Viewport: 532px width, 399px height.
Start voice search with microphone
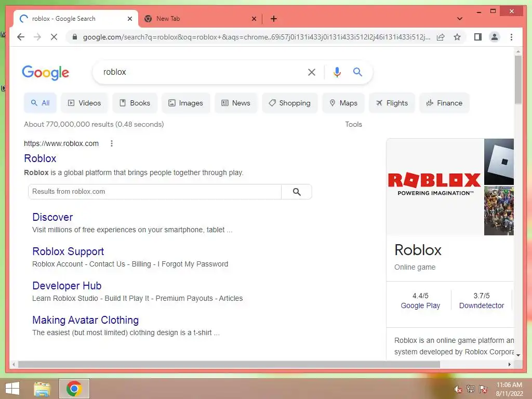click(x=337, y=72)
